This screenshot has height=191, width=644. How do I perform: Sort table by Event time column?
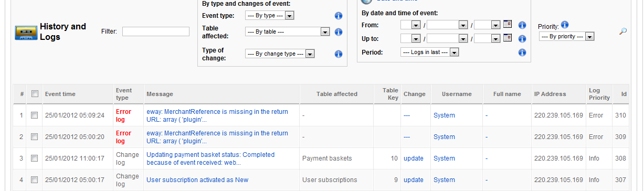(60, 94)
